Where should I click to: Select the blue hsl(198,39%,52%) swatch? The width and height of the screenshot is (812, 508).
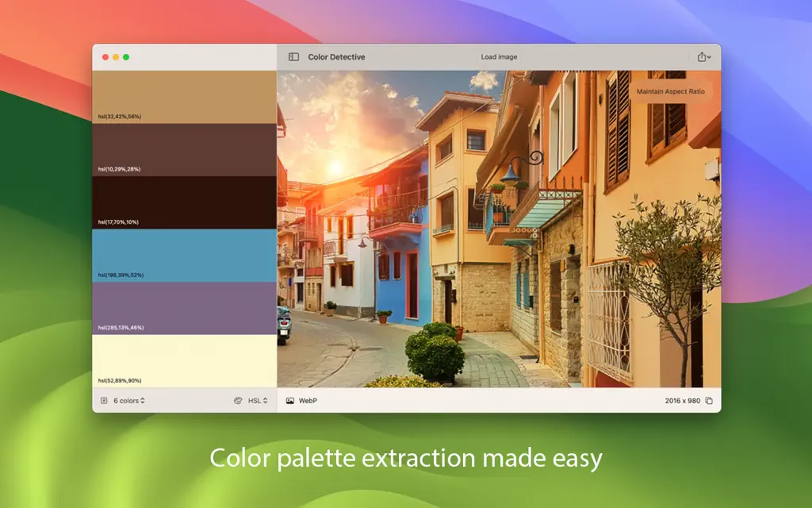tap(182, 254)
